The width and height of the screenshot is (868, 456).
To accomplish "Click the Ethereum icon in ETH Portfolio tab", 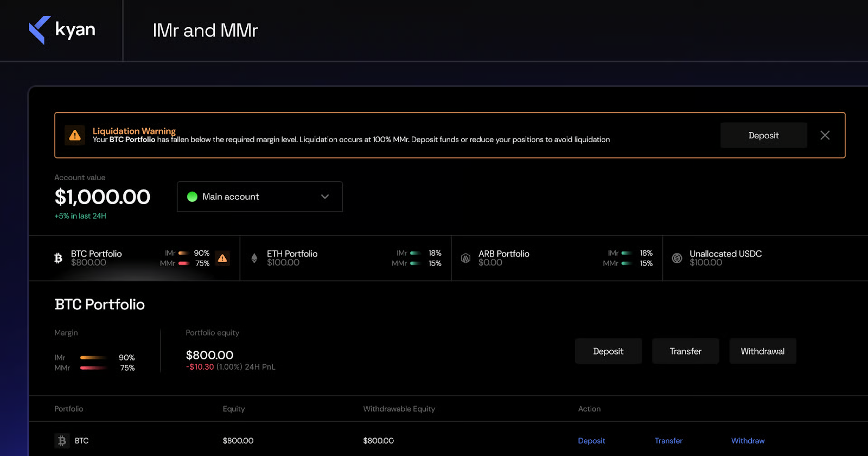I will point(254,258).
